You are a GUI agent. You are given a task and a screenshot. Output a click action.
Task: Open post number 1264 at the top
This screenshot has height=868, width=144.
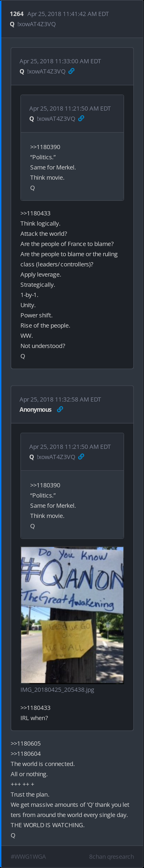coord(16,14)
